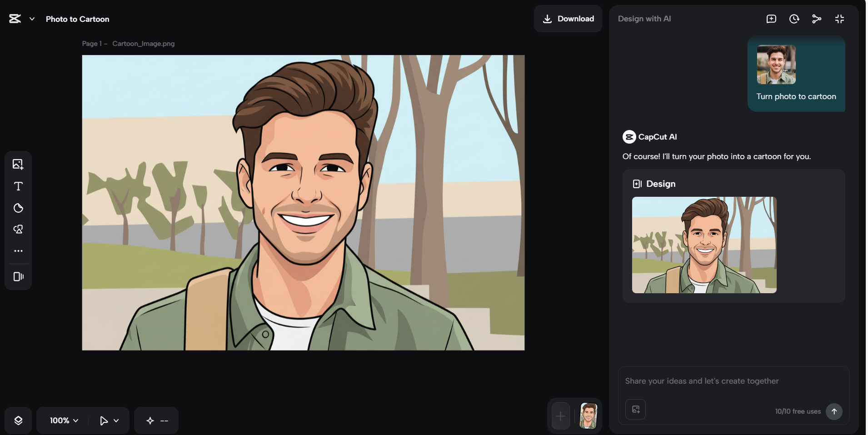Collapse the Design with AI panel
Viewport: 868px width, 435px height.
[x=839, y=19]
